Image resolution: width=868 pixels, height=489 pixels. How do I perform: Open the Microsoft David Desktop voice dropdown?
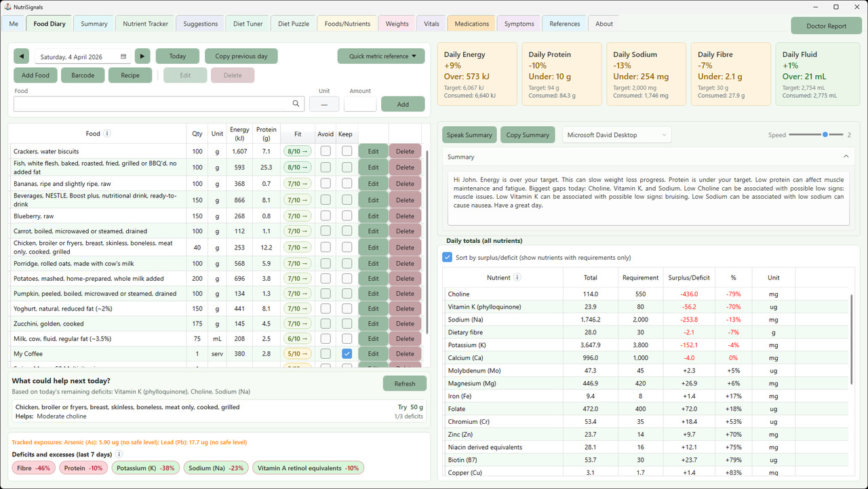[616, 134]
